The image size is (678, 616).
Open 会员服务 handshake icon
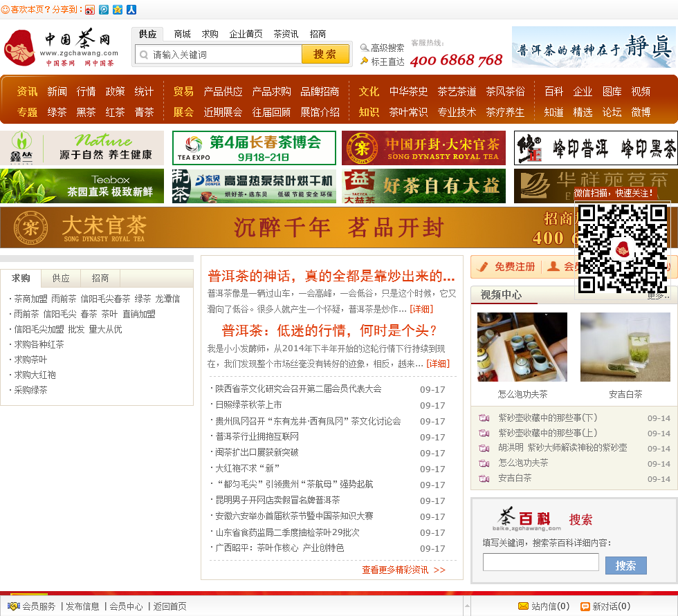pyautogui.click(x=14, y=606)
